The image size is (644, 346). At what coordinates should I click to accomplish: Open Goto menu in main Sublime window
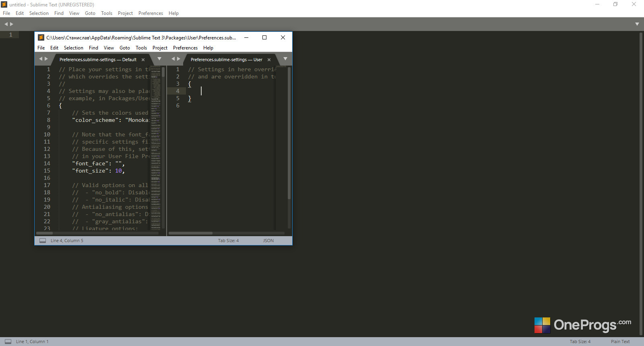pyautogui.click(x=90, y=13)
